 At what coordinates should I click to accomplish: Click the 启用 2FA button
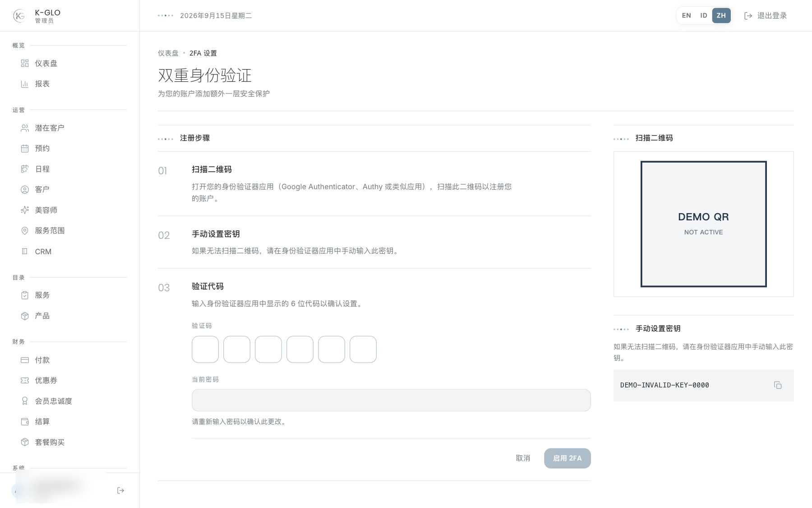click(x=567, y=458)
